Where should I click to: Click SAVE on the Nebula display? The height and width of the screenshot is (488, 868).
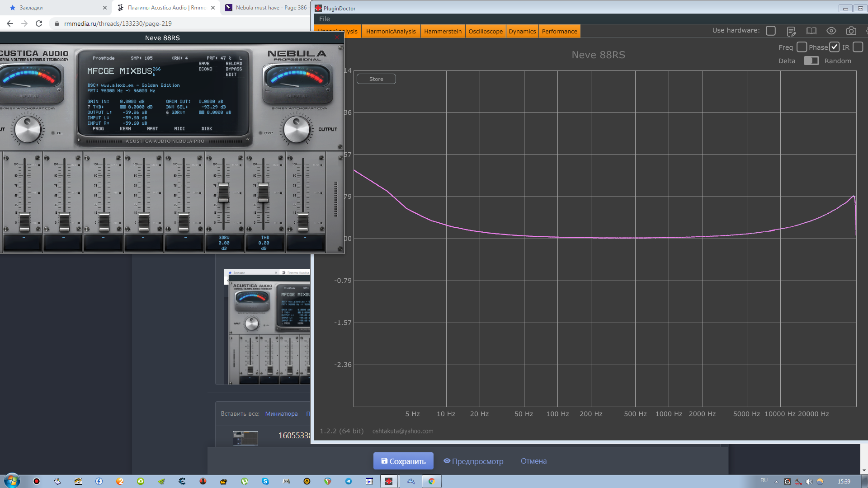coord(204,64)
